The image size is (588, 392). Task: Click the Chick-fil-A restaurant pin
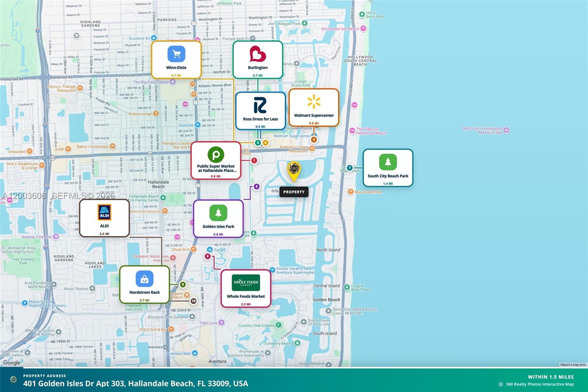(193, 250)
